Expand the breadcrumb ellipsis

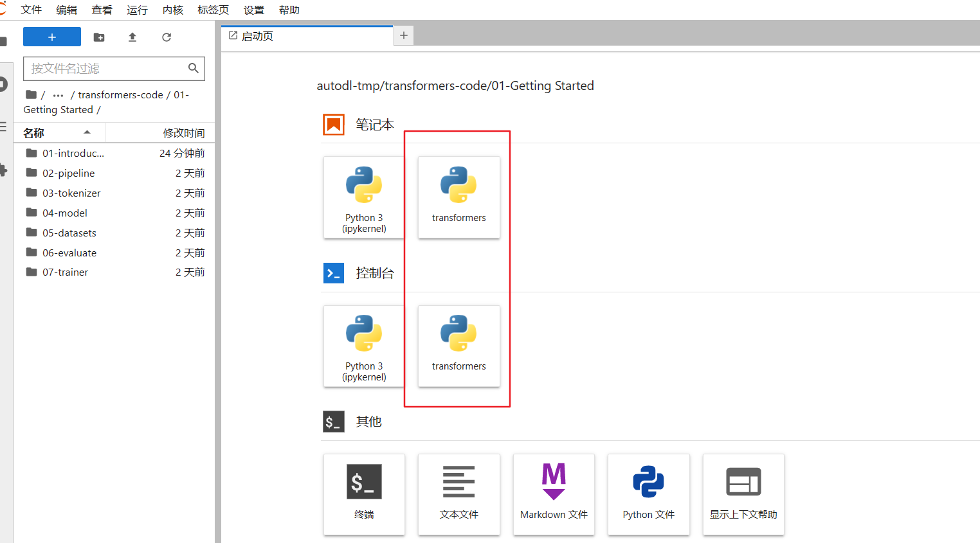pos(59,95)
